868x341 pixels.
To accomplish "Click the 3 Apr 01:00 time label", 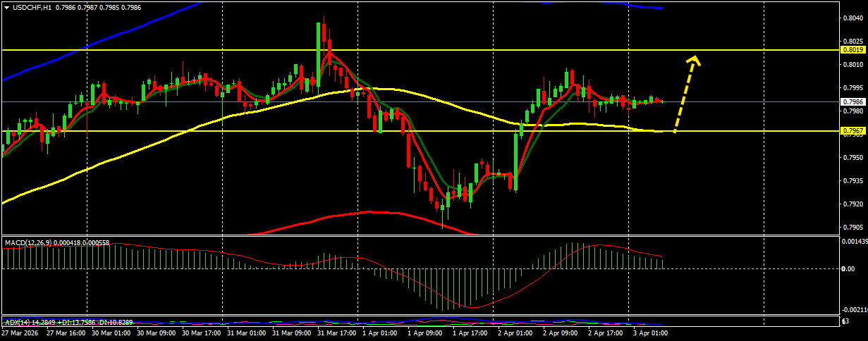I will pyautogui.click(x=651, y=333).
